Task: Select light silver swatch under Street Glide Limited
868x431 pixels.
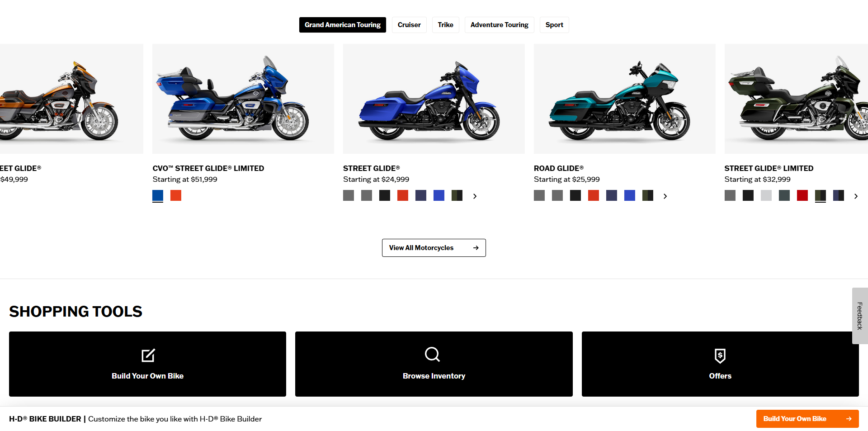Action: tap(766, 195)
